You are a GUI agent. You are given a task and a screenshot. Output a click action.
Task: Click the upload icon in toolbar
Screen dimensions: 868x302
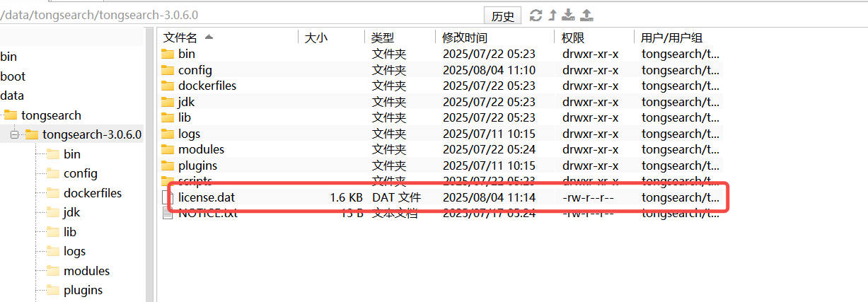pyautogui.click(x=586, y=15)
